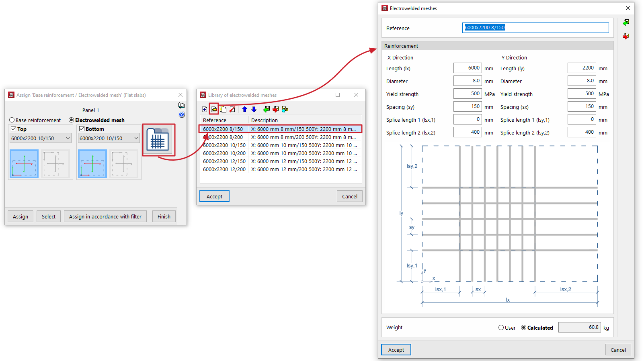The image size is (644, 361).
Task: Click Accept in the Electrowelded meshes dialog
Action: 396,350
